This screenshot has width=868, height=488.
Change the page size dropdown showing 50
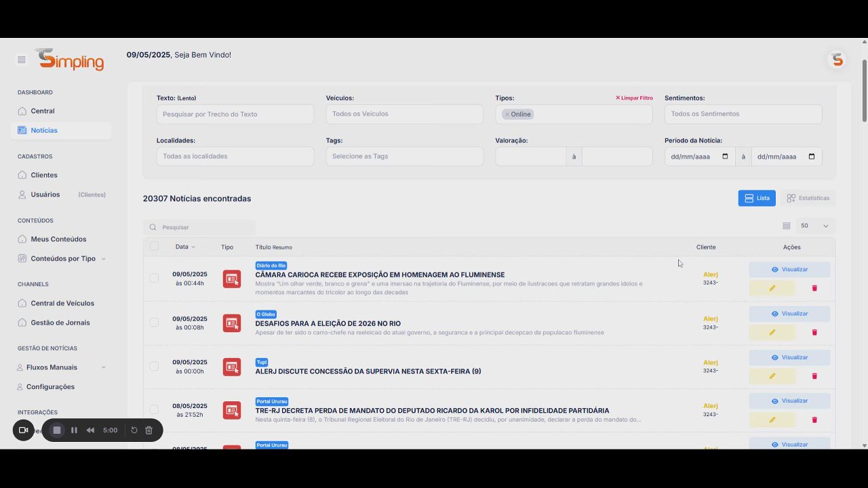click(814, 226)
